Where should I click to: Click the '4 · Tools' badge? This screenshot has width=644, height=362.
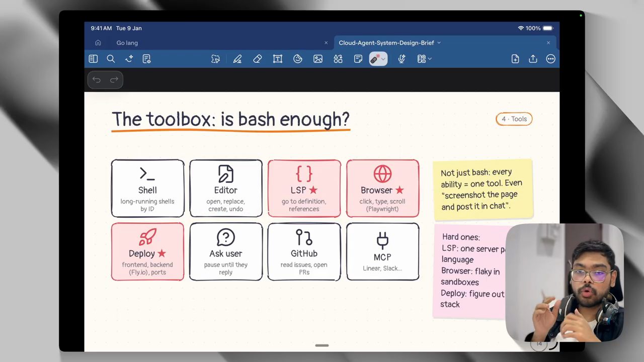(514, 119)
